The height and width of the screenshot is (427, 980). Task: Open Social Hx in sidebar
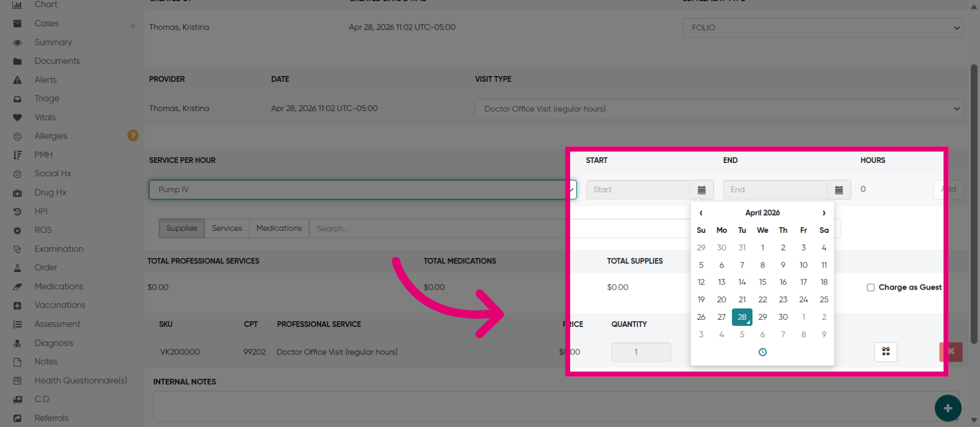click(53, 174)
